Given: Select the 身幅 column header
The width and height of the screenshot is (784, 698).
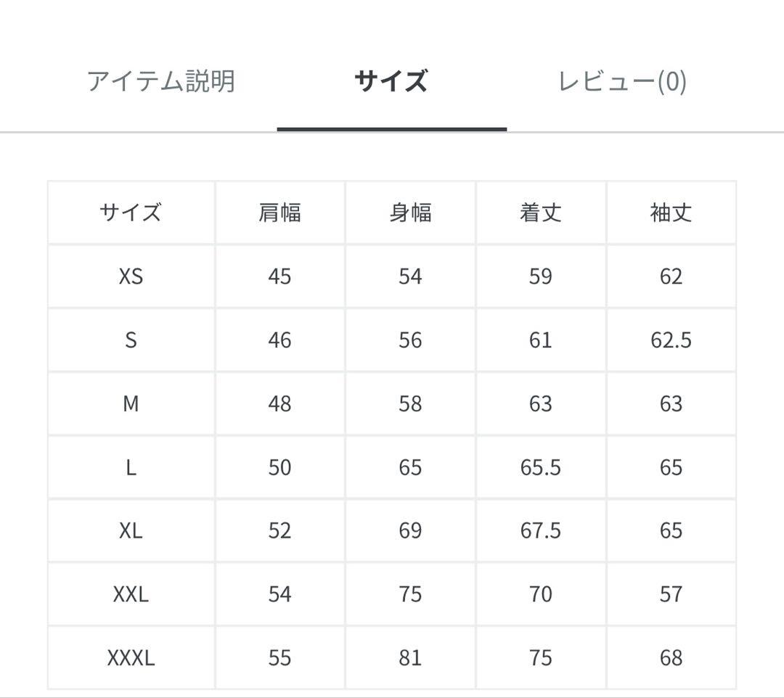Looking at the screenshot, I should (411, 213).
